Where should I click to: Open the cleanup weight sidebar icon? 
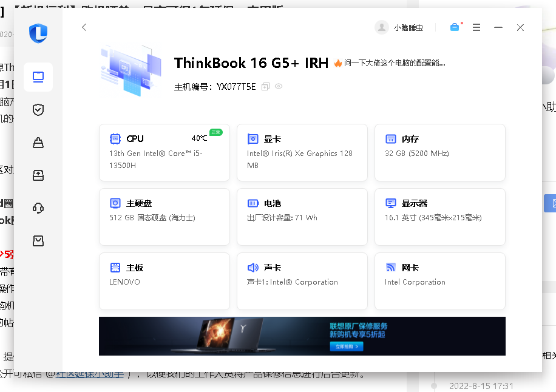38,143
